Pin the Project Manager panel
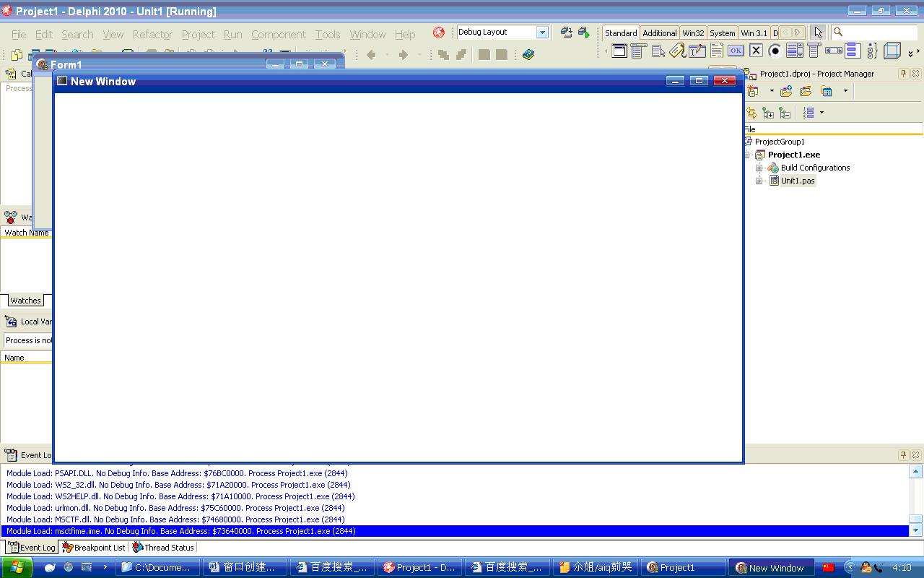This screenshot has width=924, height=578. [x=903, y=74]
